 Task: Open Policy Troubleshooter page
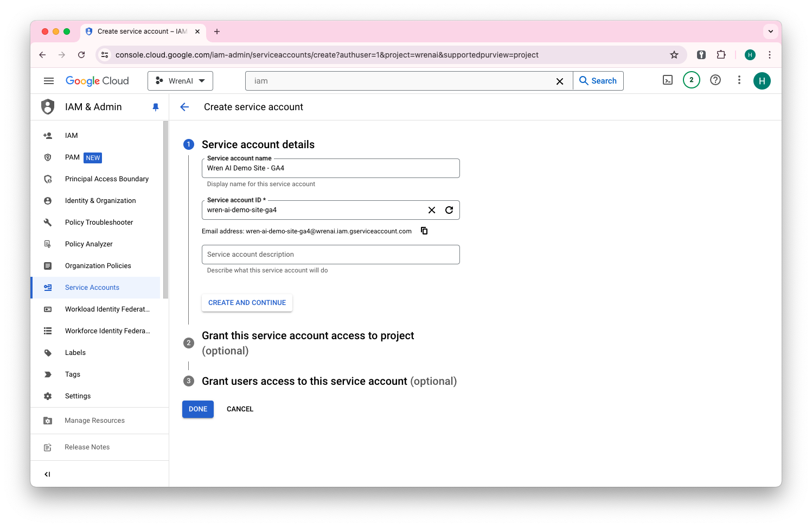point(95,223)
